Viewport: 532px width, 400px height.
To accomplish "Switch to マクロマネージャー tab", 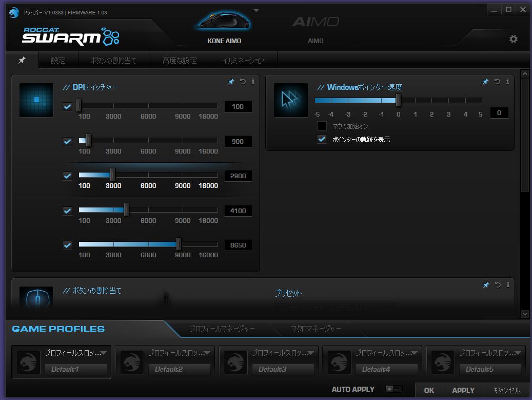I will click(x=316, y=328).
